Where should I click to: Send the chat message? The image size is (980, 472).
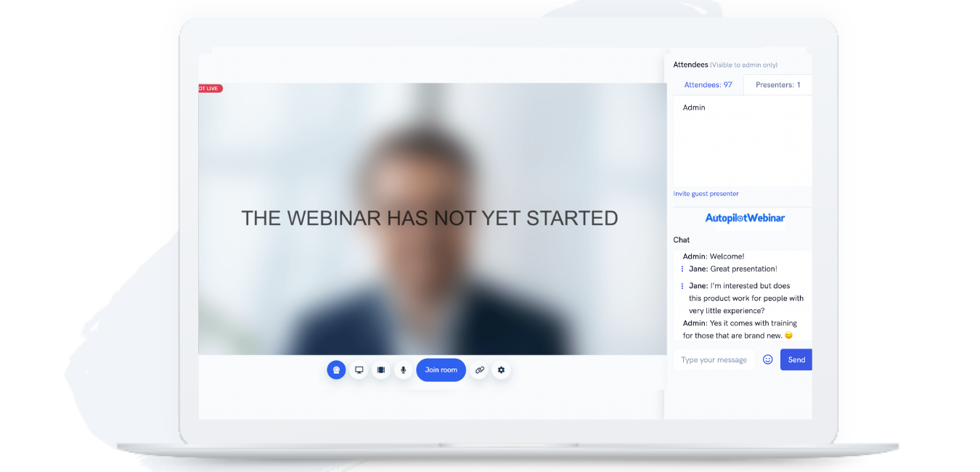point(796,359)
